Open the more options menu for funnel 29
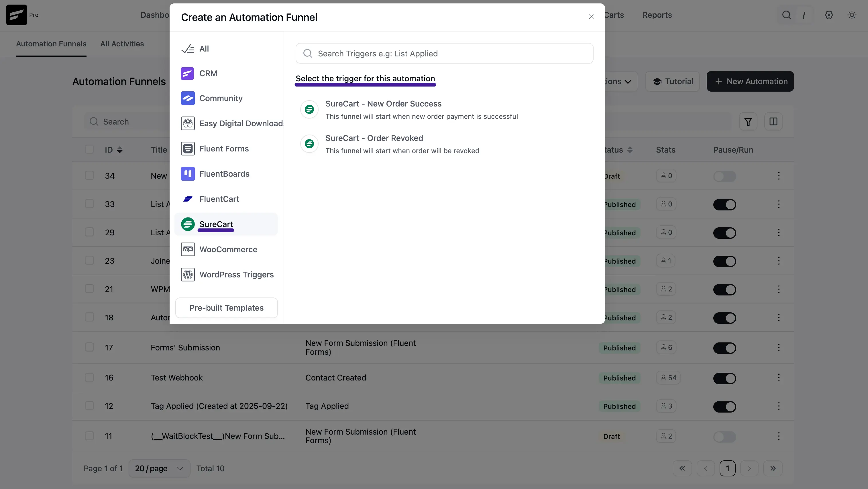 tap(779, 232)
